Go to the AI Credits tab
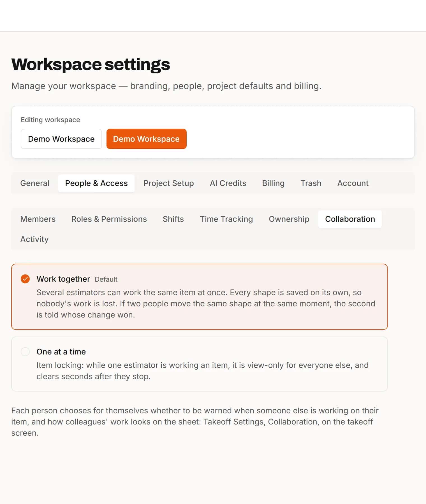 click(x=228, y=183)
